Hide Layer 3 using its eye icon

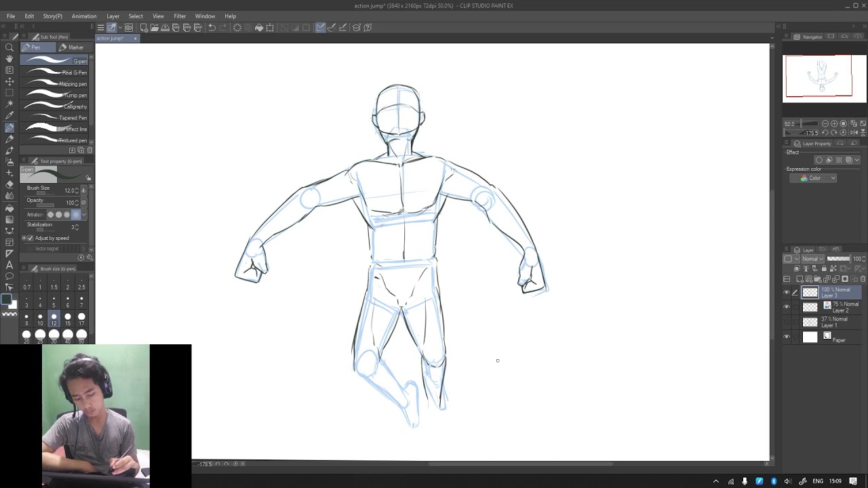[x=787, y=293]
